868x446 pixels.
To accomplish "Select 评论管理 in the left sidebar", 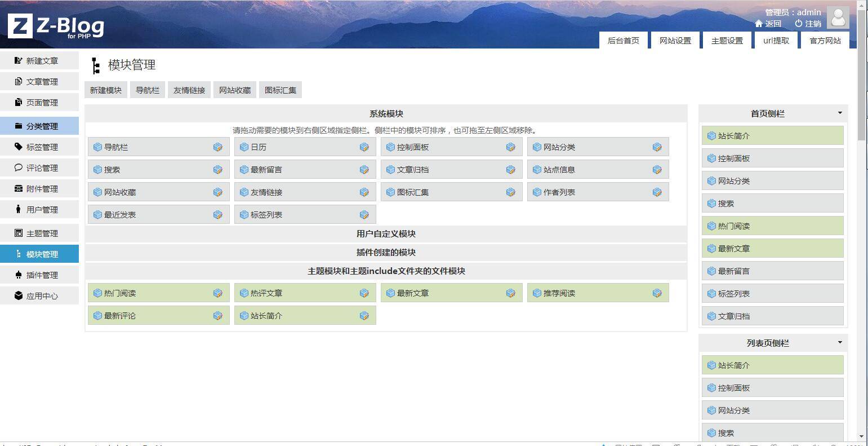I will tap(39, 167).
